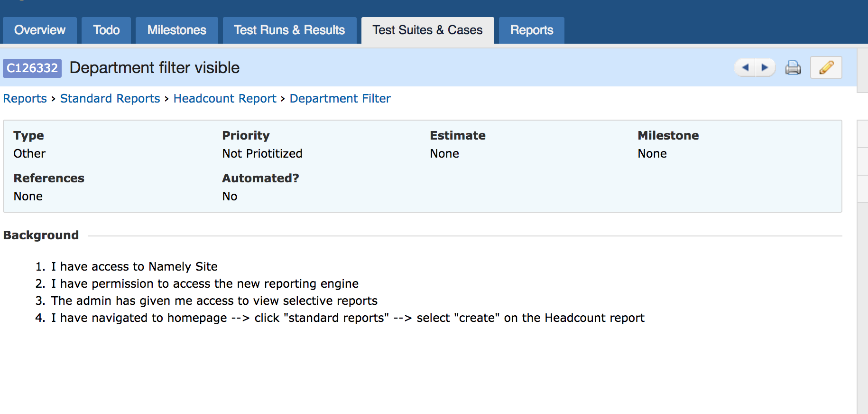This screenshot has width=868, height=414.
Task: Switch to the Todo tab
Action: (x=106, y=30)
